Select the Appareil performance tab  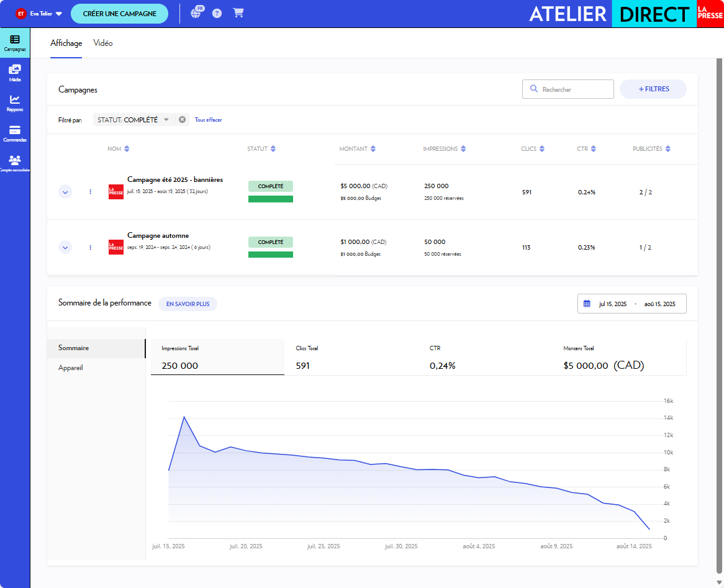coord(71,368)
